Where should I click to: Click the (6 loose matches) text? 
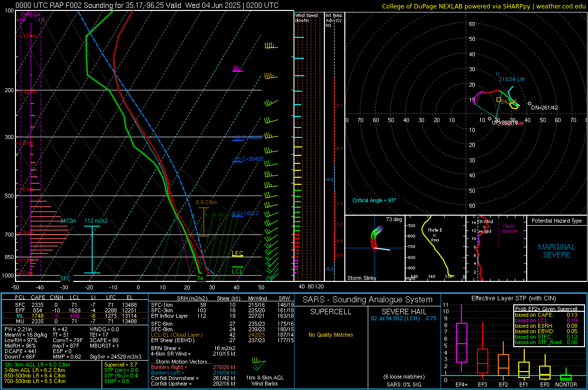pyautogui.click(x=404, y=377)
